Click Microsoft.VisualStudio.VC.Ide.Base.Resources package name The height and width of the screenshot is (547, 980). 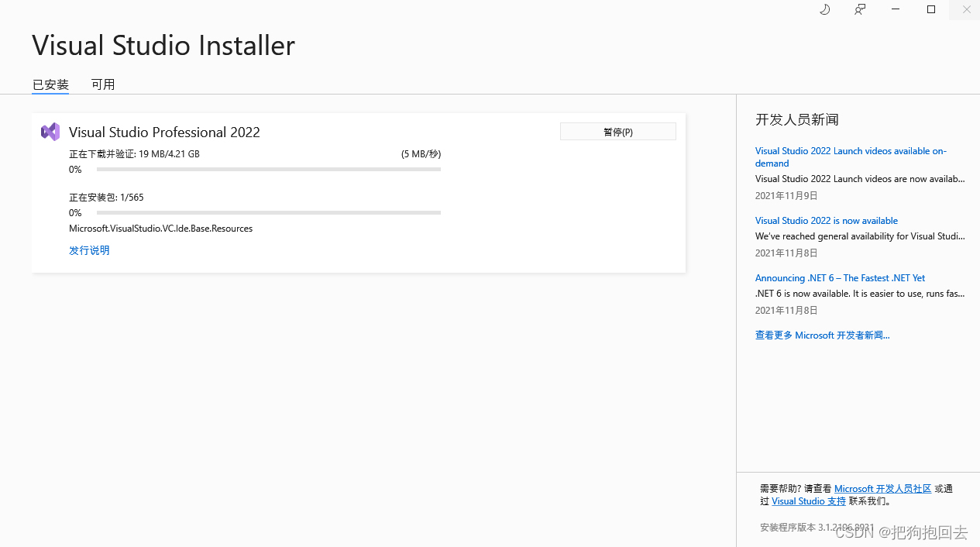(x=160, y=229)
